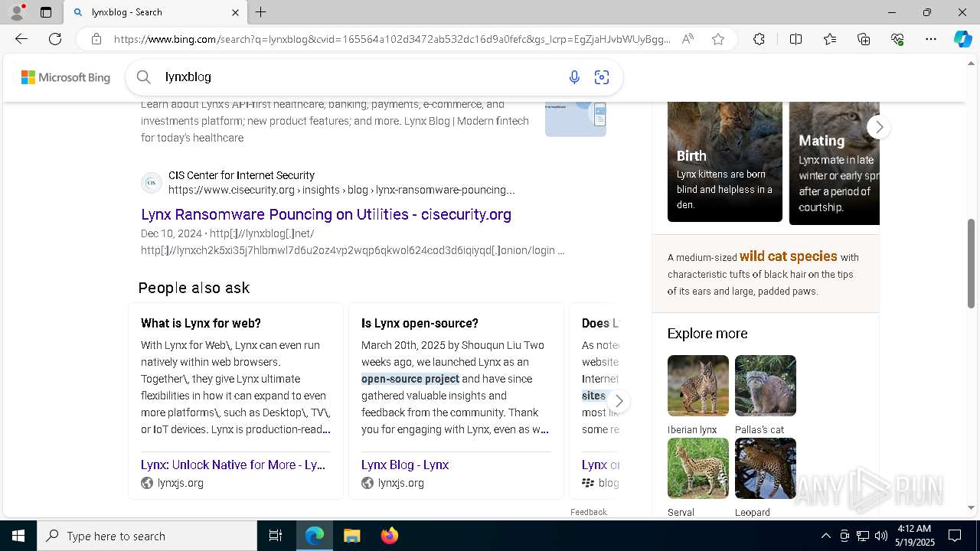Select Serval thumbnail
The height and width of the screenshot is (551, 980).
(x=698, y=468)
